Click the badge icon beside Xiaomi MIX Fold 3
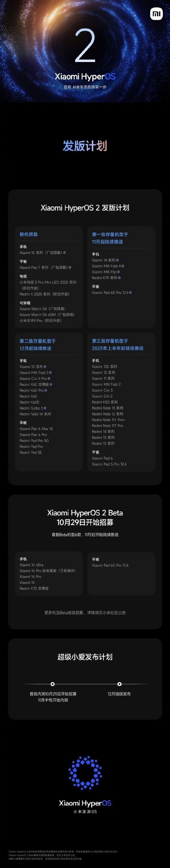Viewport: 170px width, 868px height. click(x=50, y=373)
